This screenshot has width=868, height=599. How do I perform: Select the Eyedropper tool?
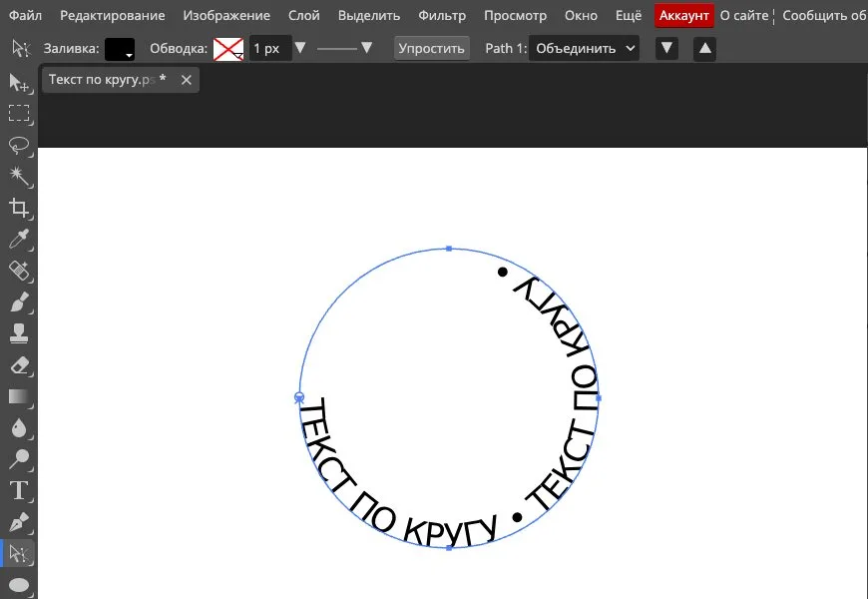click(19, 239)
